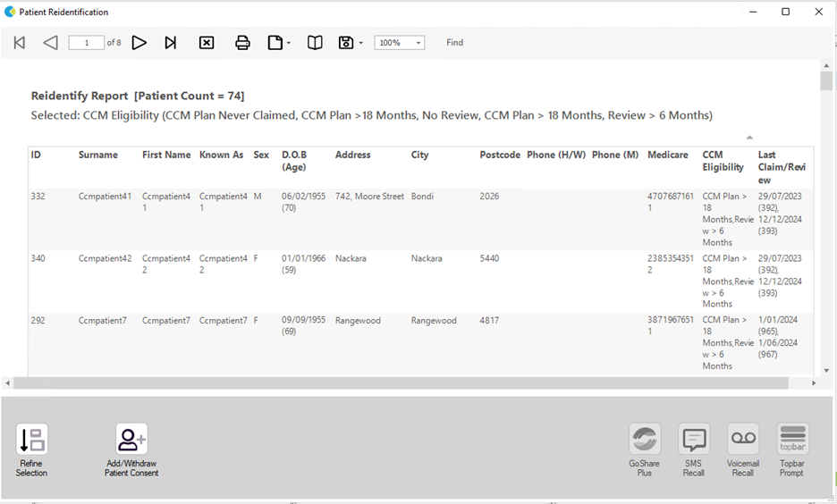Viewport: 837px width, 504px height.
Task: Sort by Sex column header
Action: [261, 155]
